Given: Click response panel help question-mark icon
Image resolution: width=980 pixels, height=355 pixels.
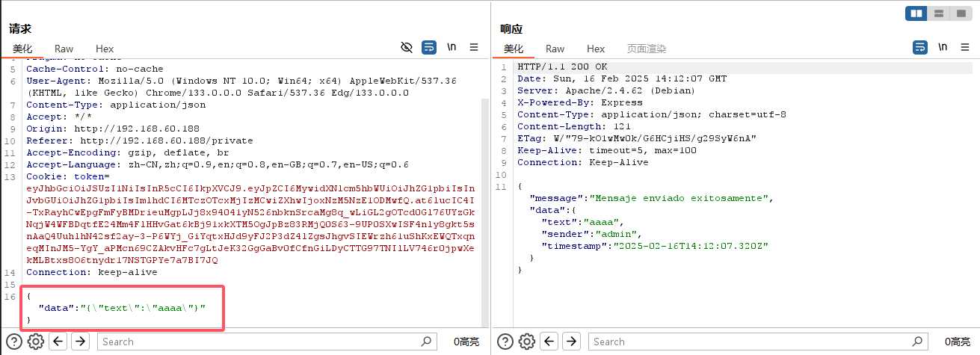Looking at the screenshot, I should click(x=505, y=342).
